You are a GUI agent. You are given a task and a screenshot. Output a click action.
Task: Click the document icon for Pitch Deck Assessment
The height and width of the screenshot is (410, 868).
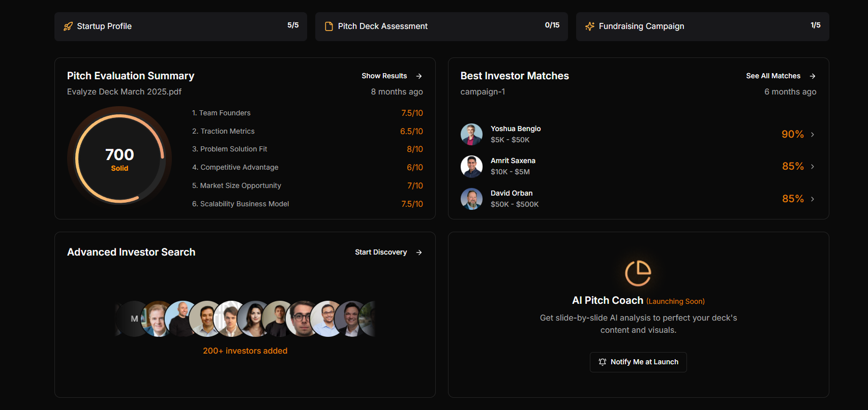pos(329,26)
